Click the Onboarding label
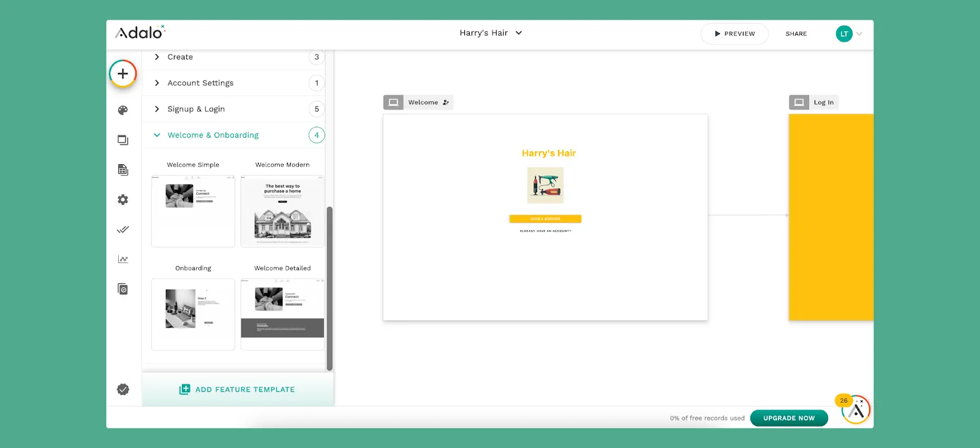 pos(193,268)
